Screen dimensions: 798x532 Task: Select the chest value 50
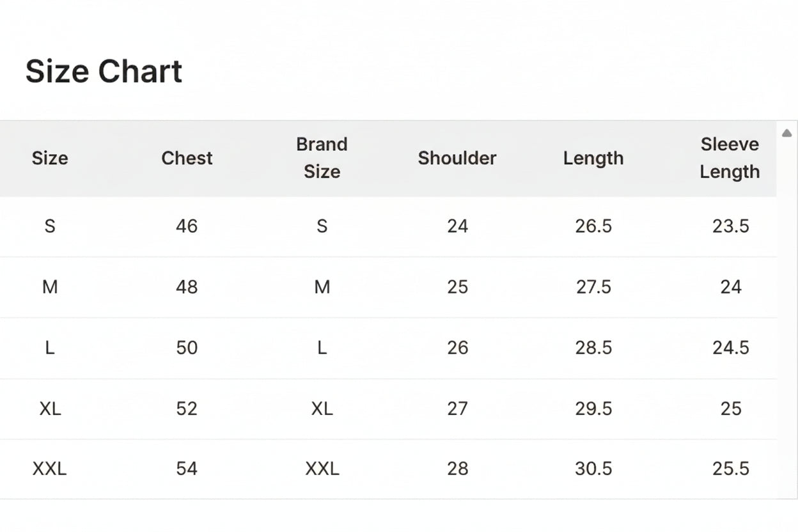coord(187,347)
